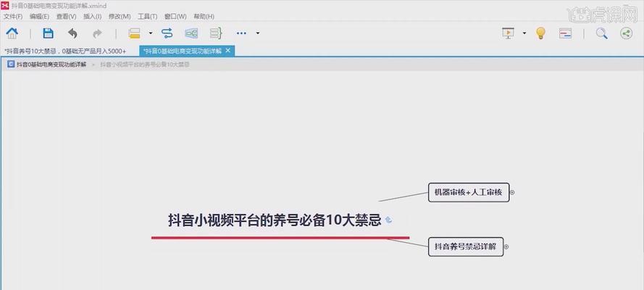Select the 机器审核+人工审核 topic
The image size is (644, 290).
click(x=469, y=192)
